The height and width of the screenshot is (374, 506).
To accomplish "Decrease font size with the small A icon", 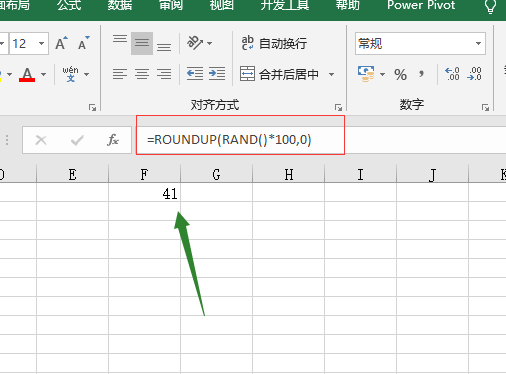I will (84, 43).
